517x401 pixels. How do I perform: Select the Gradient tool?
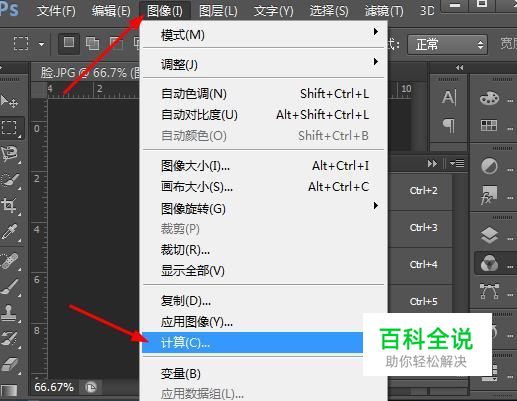[9, 390]
